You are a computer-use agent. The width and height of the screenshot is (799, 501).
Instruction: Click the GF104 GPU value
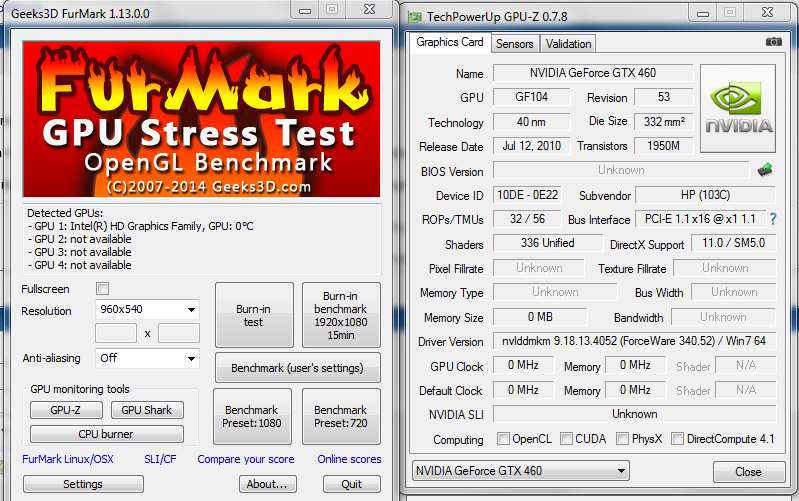(x=531, y=97)
